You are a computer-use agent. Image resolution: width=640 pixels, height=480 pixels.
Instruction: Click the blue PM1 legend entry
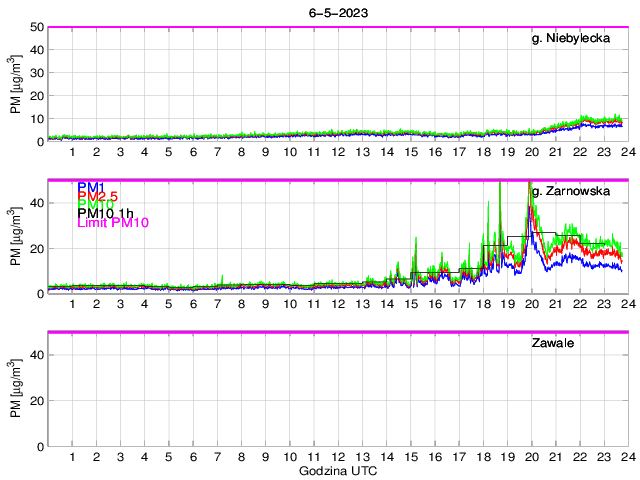(91, 187)
